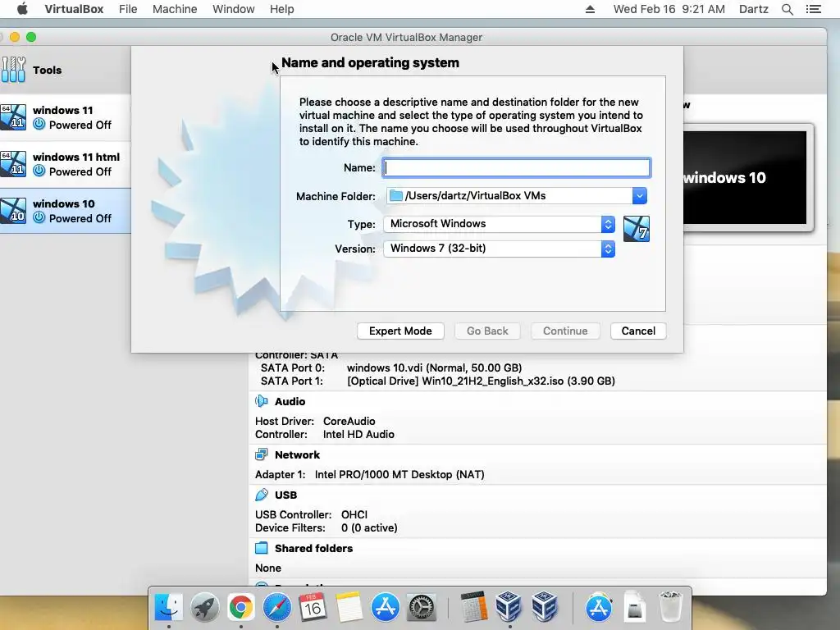Open Google Chrome from the Dock
The width and height of the screenshot is (840, 630).
[240, 608]
